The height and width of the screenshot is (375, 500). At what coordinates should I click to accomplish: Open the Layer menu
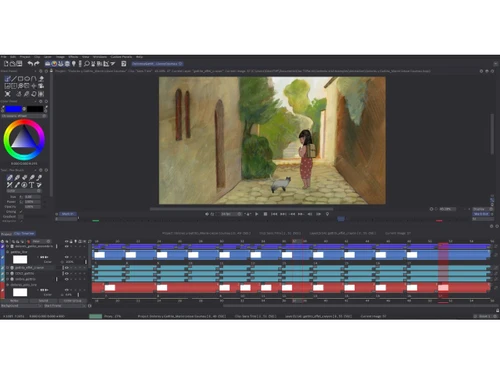[x=48, y=57]
